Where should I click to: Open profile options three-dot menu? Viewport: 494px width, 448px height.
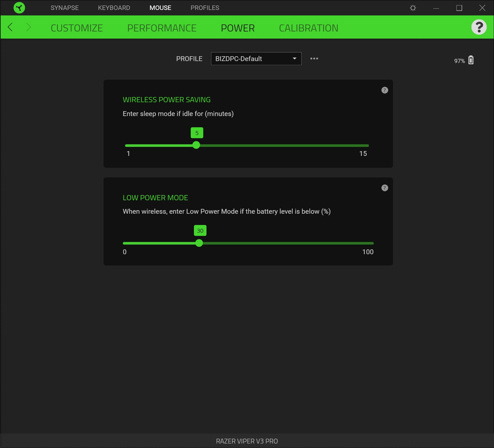click(314, 58)
